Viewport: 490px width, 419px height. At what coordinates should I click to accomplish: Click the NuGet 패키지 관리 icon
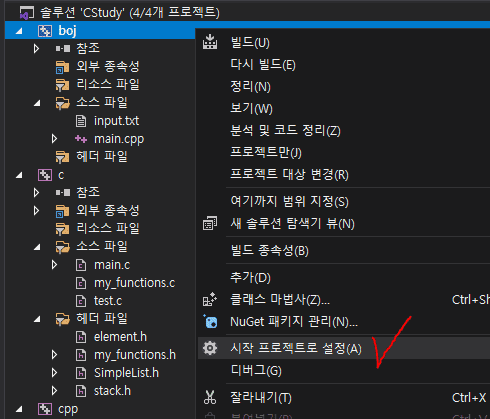[x=210, y=322]
